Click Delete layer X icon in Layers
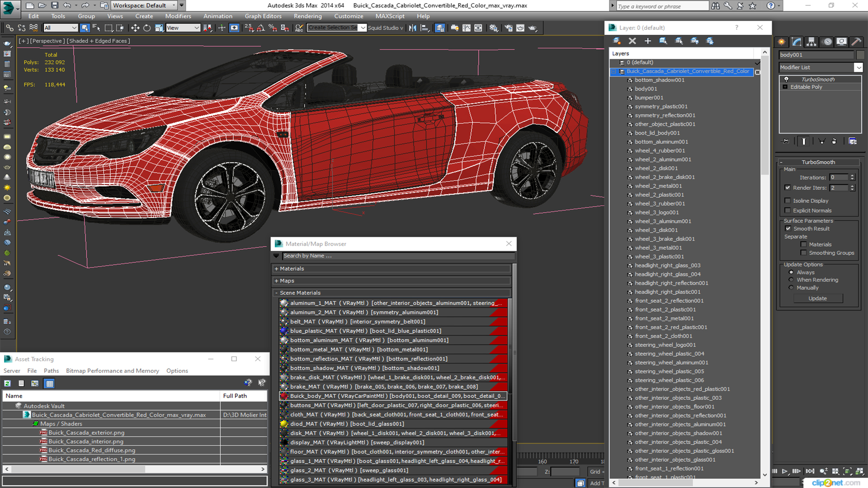This screenshot has height=488, width=868. click(x=632, y=41)
